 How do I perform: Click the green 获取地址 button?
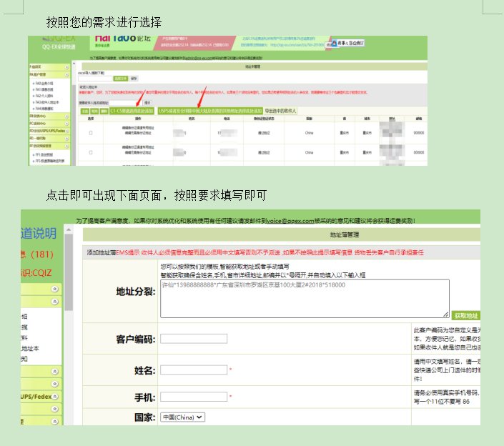click(x=466, y=315)
